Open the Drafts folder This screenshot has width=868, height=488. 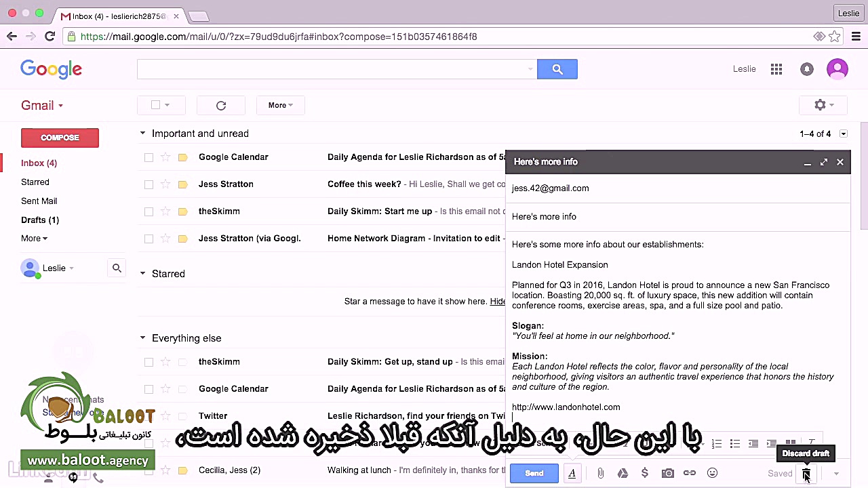pos(40,220)
